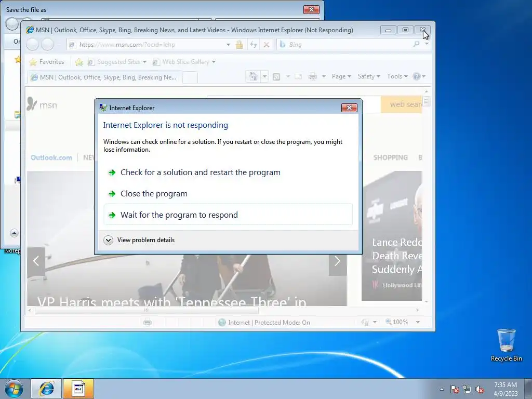The height and width of the screenshot is (399, 532).
Task: Click the Action Center flag icon
Action: pyautogui.click(x=454, y=390)
